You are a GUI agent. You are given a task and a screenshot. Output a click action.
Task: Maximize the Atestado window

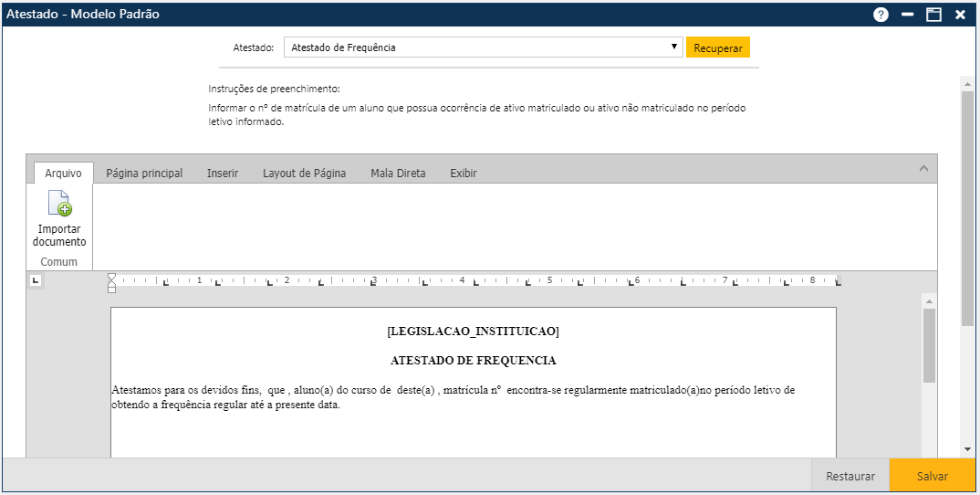point(933,15)
